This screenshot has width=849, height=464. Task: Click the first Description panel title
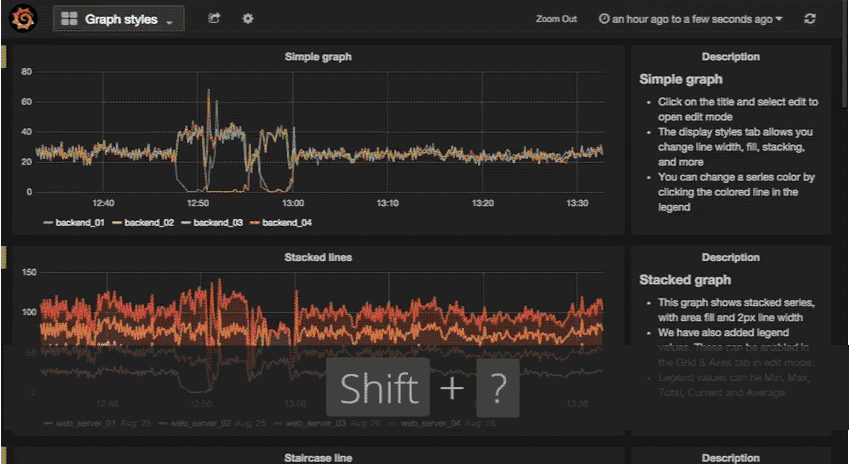click(730, 57)
